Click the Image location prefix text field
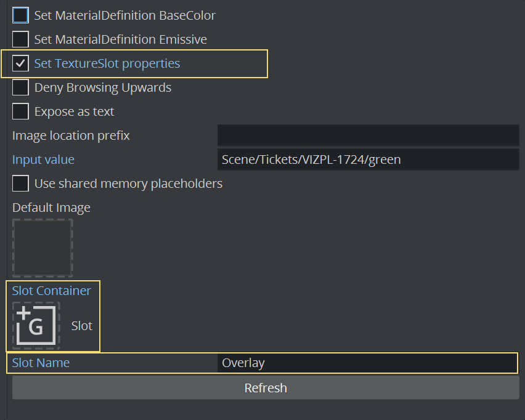The width and height of the screenshot is (525, 420). (368, 135)
